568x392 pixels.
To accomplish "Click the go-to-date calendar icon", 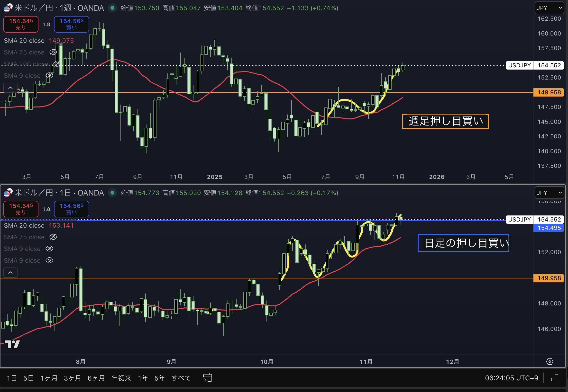I will [207, 378].
